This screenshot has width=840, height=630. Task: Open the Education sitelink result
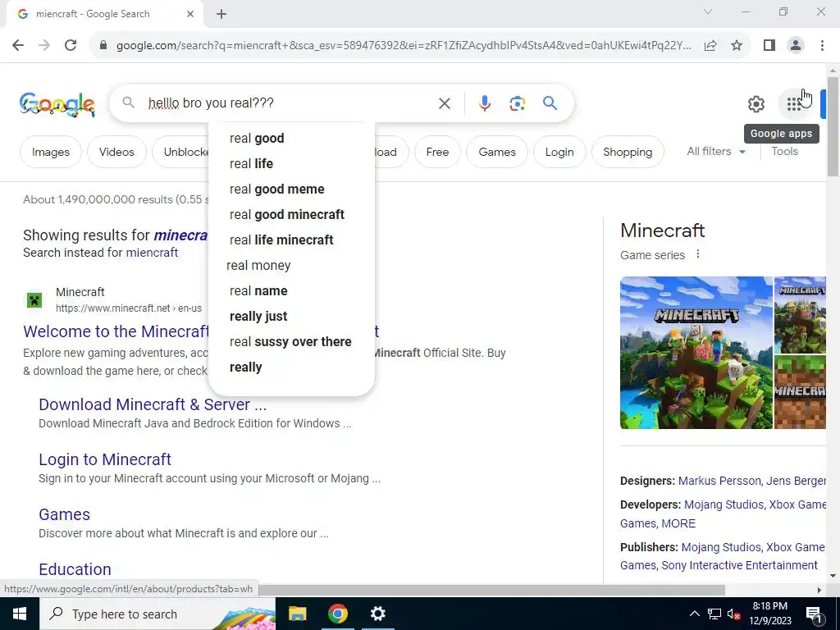coord(75,569)
